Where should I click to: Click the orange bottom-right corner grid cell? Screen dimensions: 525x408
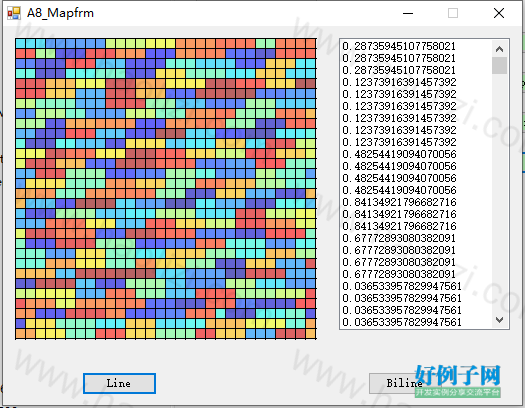point(311,334)
